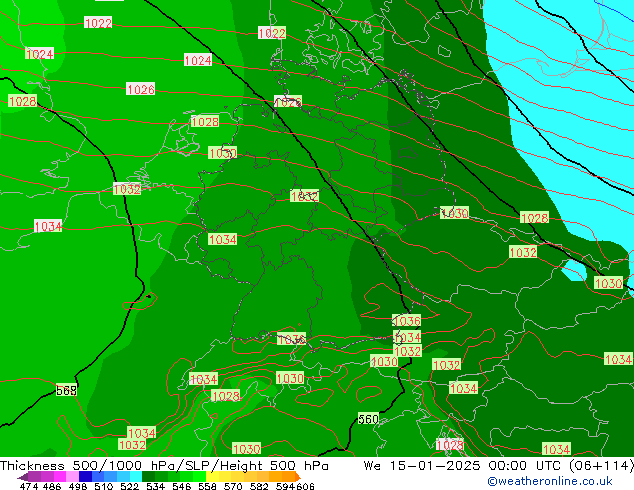
Task: Click the legend value 546
Action: pos(182,486)
